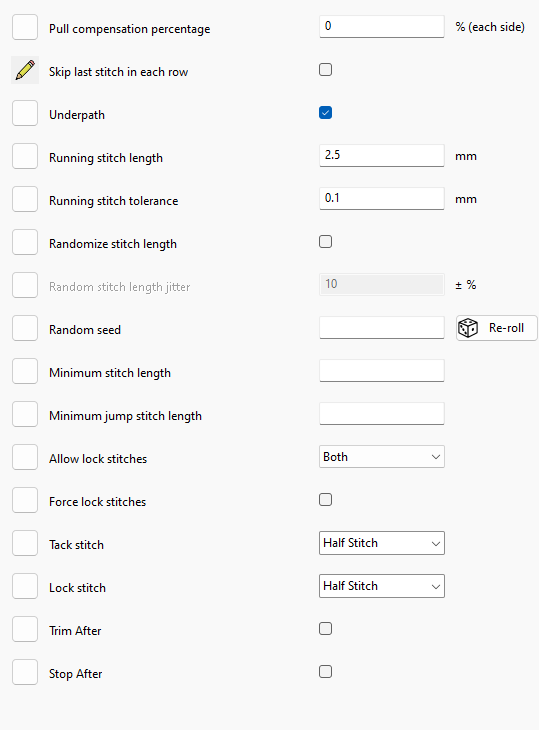Image resolution: width=539 pixels, height=730 pixels.
Task: Click the Running stitch tolerance field
Action: coord(382,198)
